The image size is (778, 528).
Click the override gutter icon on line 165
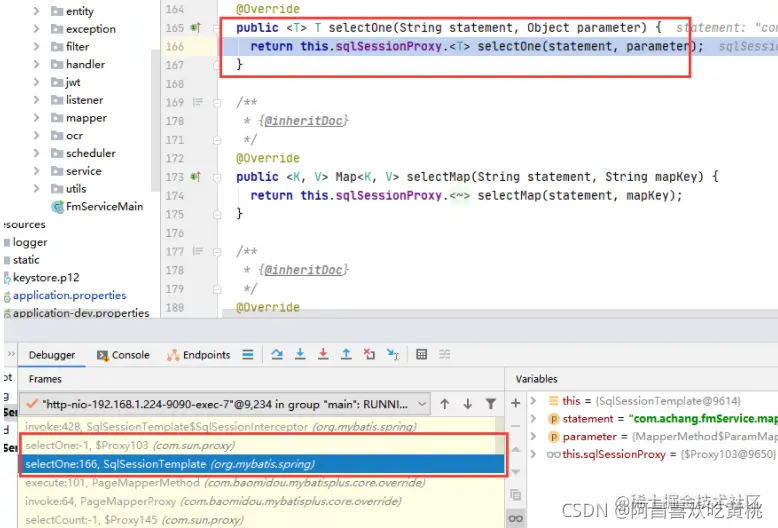[x=195, y=28]
